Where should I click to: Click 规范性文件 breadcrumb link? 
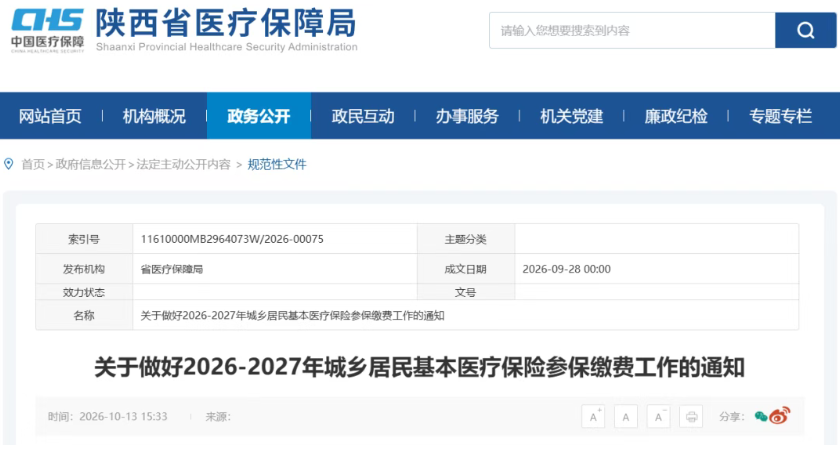pyautogui.click(x=277, y=164)
